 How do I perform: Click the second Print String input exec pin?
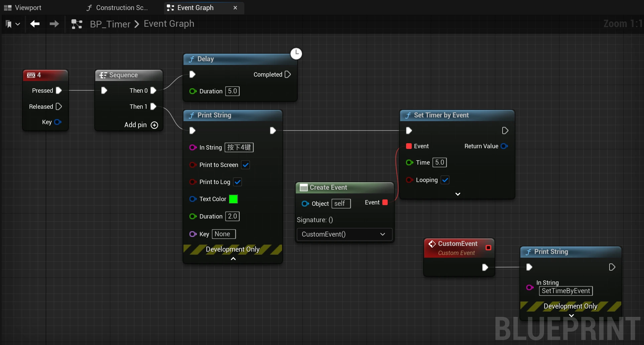pyautogui.click(x=529, y=267)
